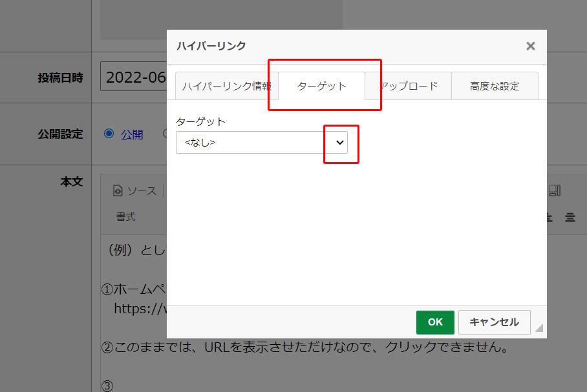The height and width of the screenshot is (392, 587).
Task: Switch to the ハイパーリンク情報 tab
Action: (x=226, y=86)
